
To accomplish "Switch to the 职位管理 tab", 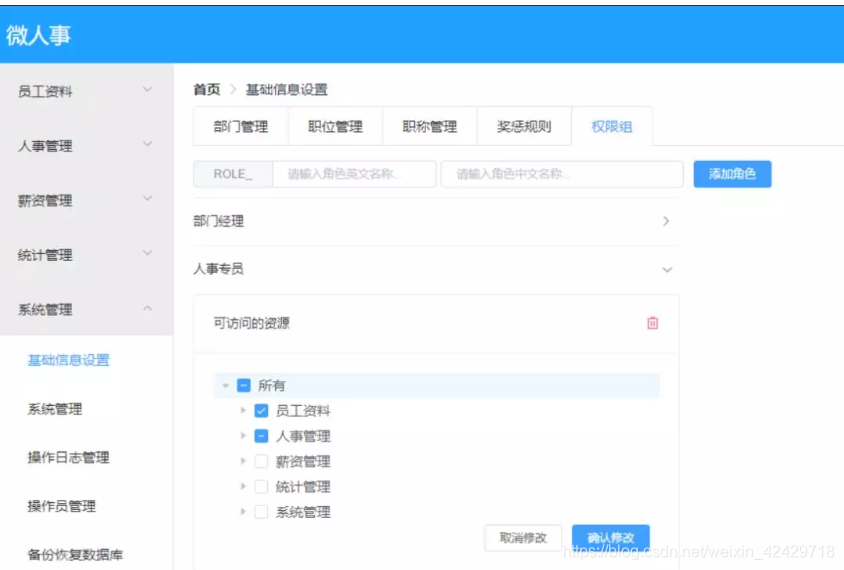I will tap(335, 126).
